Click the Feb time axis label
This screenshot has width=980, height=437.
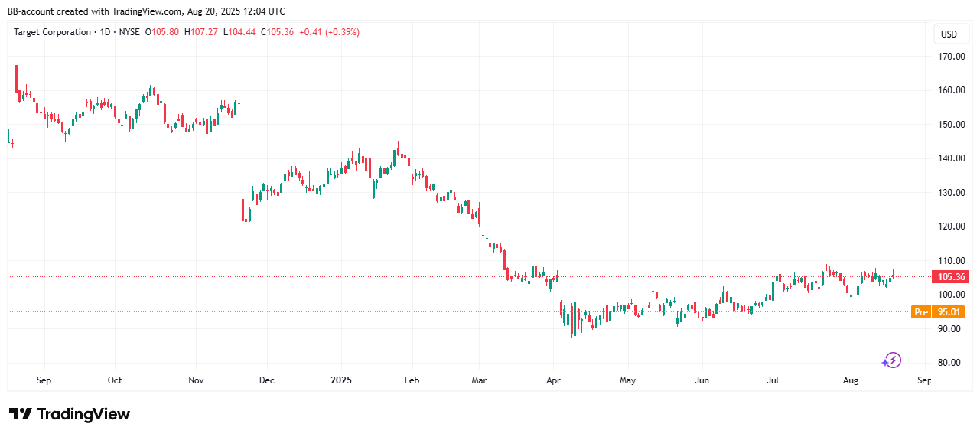pyautogui.click(x=412, y=380)
